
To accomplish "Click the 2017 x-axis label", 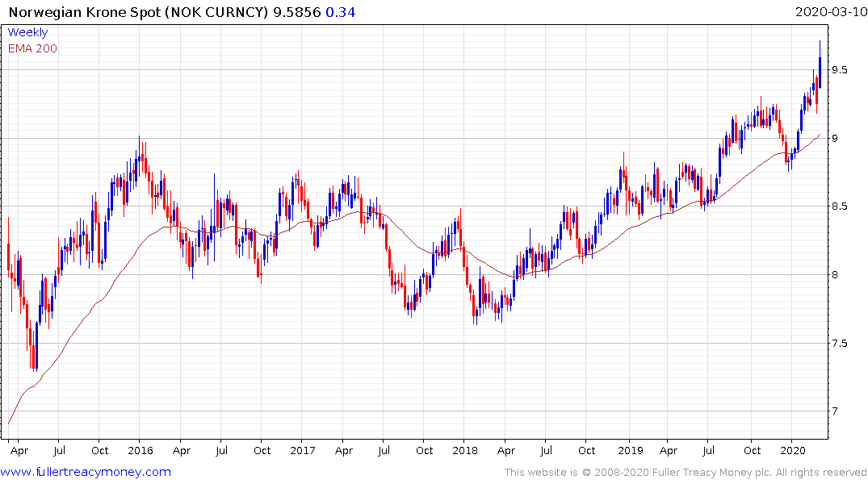I will coord(302,450).
